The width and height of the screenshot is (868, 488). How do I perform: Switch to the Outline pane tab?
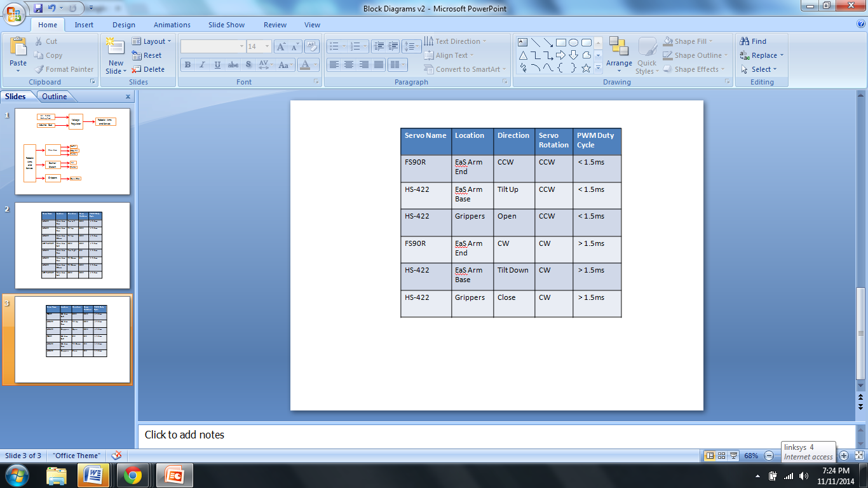pos(55,97)
